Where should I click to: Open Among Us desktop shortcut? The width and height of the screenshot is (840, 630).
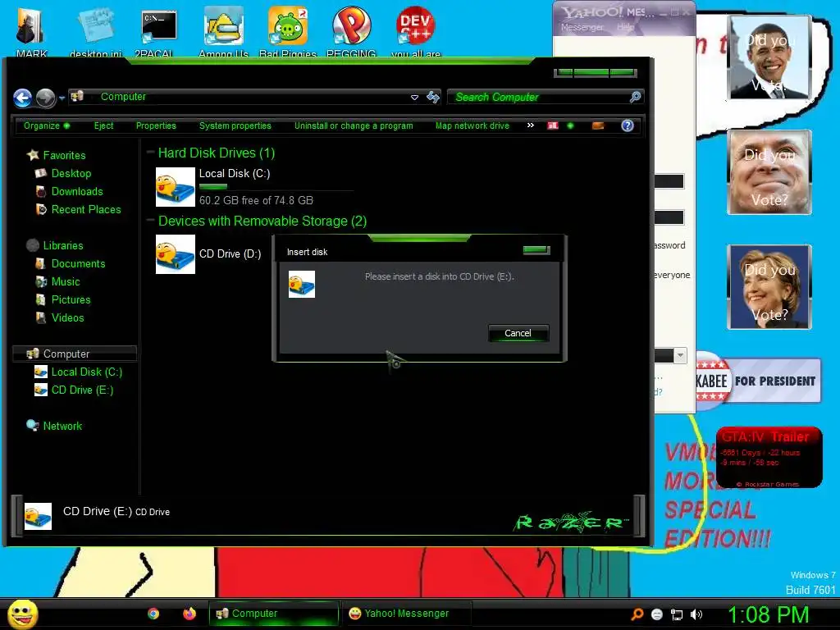223,30
